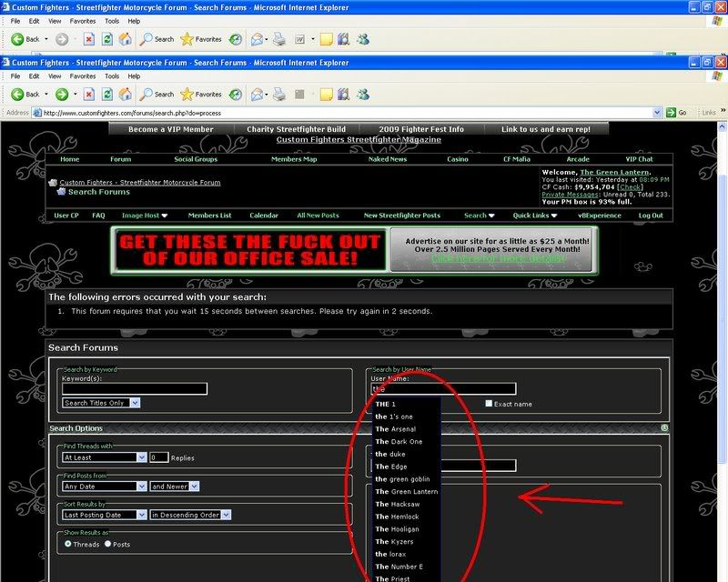Expand the address bar history dropdown

point(657,113)
